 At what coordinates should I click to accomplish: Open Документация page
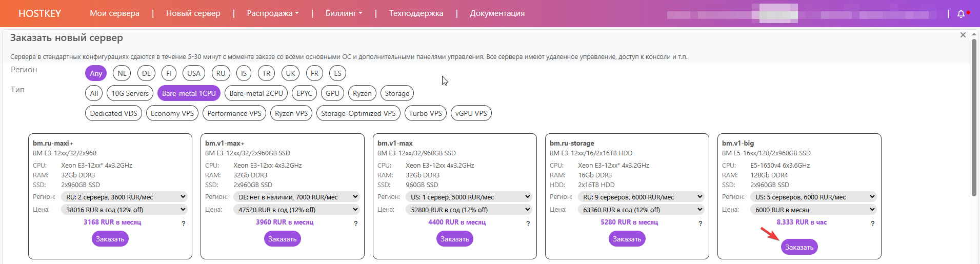point(497,13)
